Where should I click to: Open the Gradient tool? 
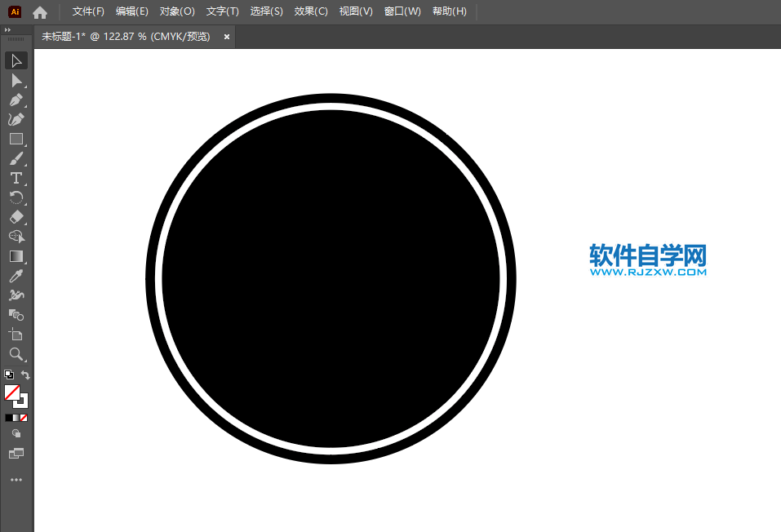(x=16, y=256)
